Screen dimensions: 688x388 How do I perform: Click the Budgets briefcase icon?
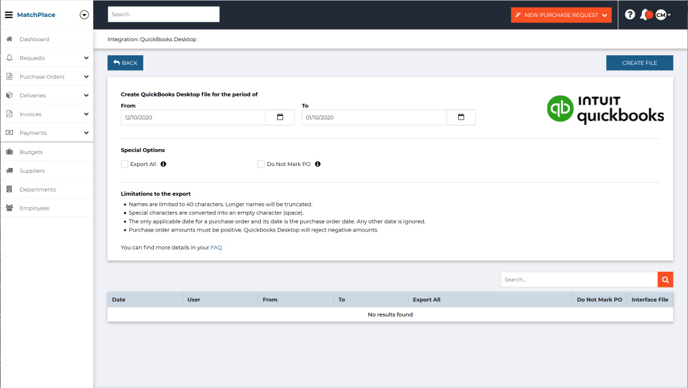tap(9, 152)
